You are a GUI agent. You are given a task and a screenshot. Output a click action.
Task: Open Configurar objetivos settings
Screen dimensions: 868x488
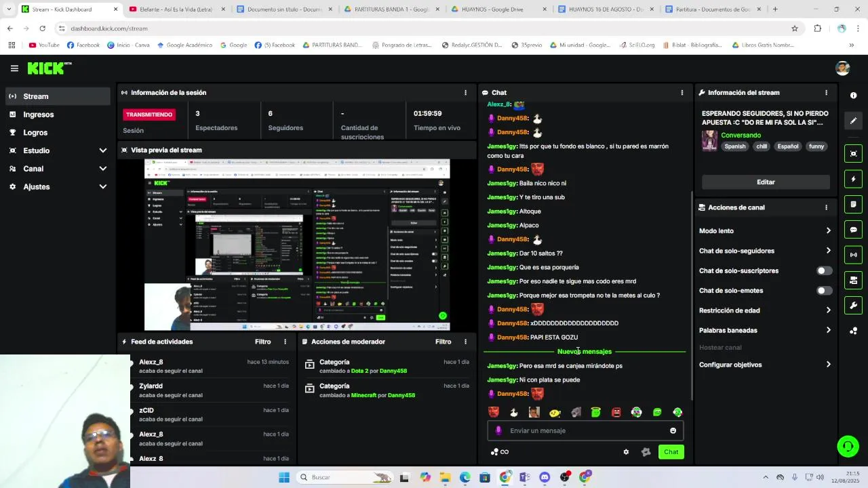pyautogui.click(x=765, y=365)
